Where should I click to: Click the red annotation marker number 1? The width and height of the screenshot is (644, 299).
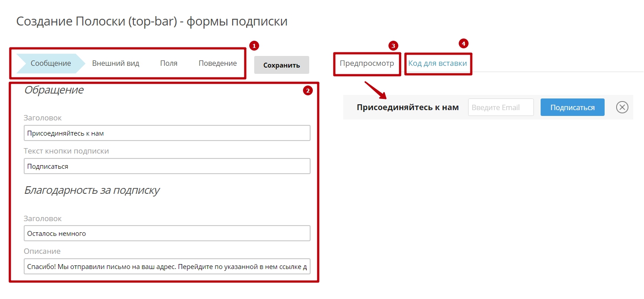254,46
